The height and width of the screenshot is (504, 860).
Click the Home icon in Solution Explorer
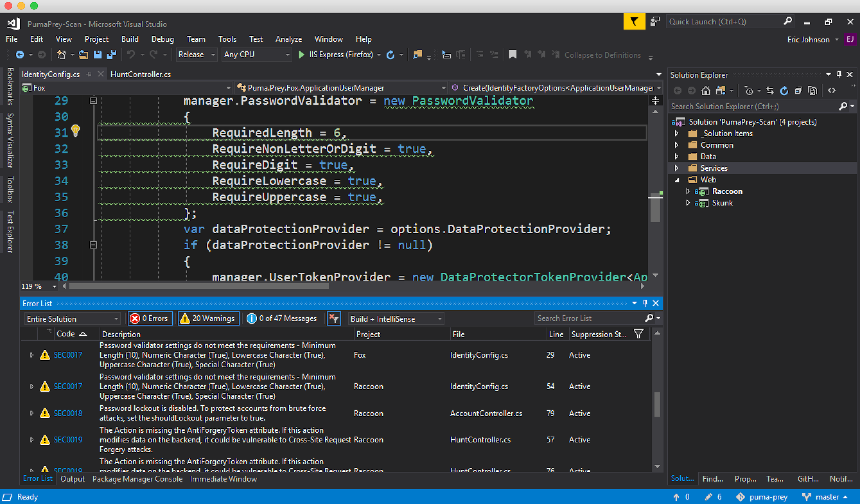[706, 90]
